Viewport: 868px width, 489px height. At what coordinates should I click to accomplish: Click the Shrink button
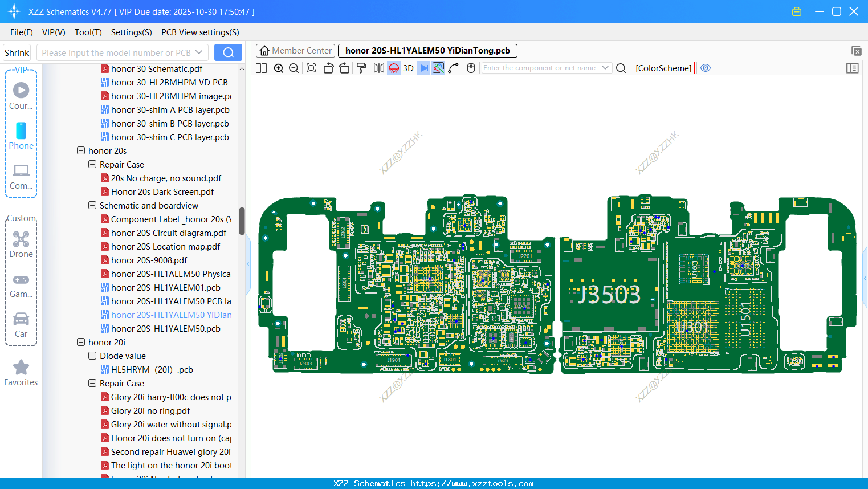tap(17, 52)
